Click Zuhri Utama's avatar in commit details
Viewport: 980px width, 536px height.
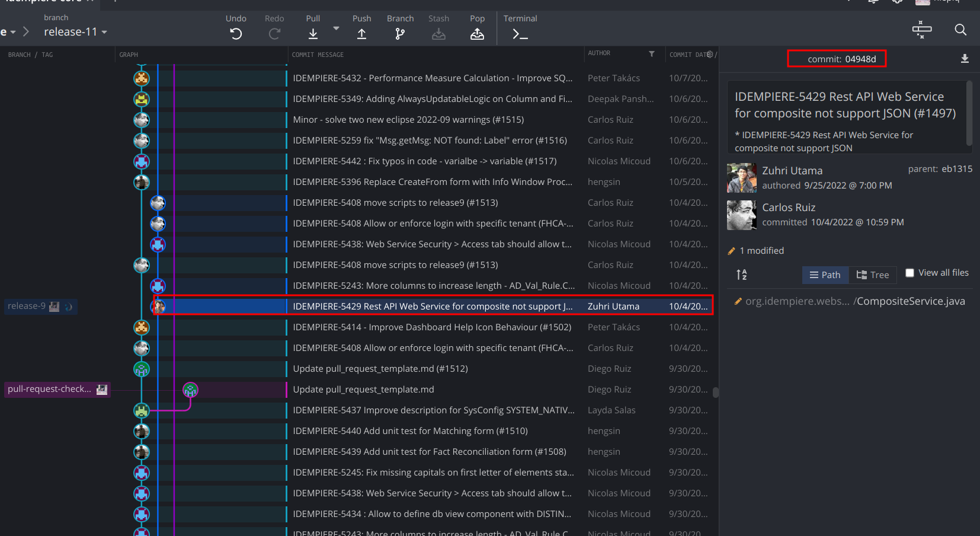742,178
